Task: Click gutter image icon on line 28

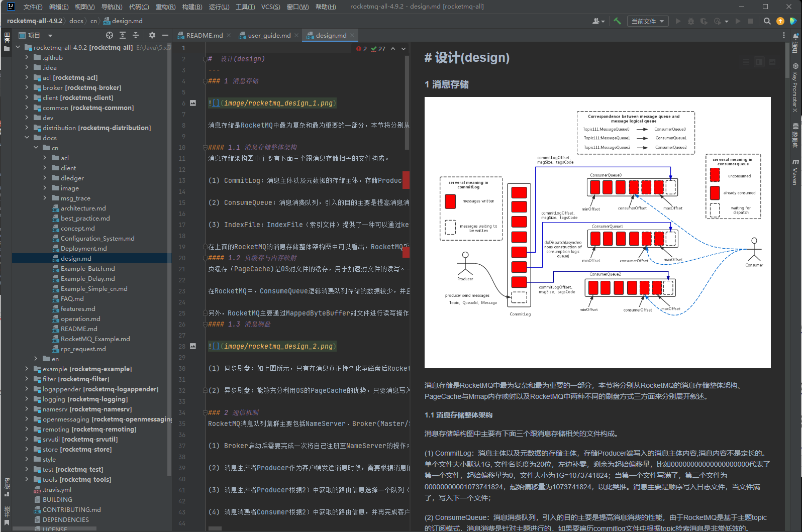Action: 193,346
